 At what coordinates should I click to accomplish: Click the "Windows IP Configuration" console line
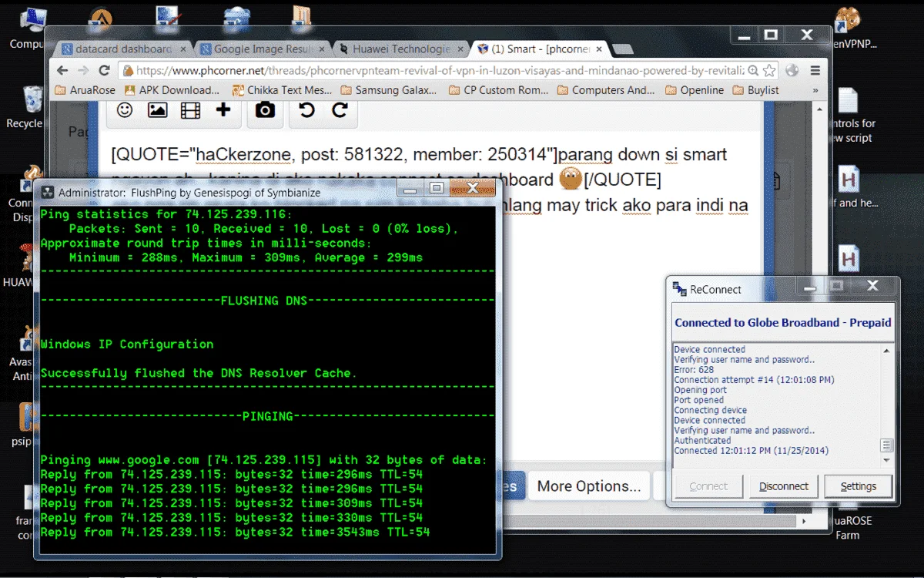(127, 344)
